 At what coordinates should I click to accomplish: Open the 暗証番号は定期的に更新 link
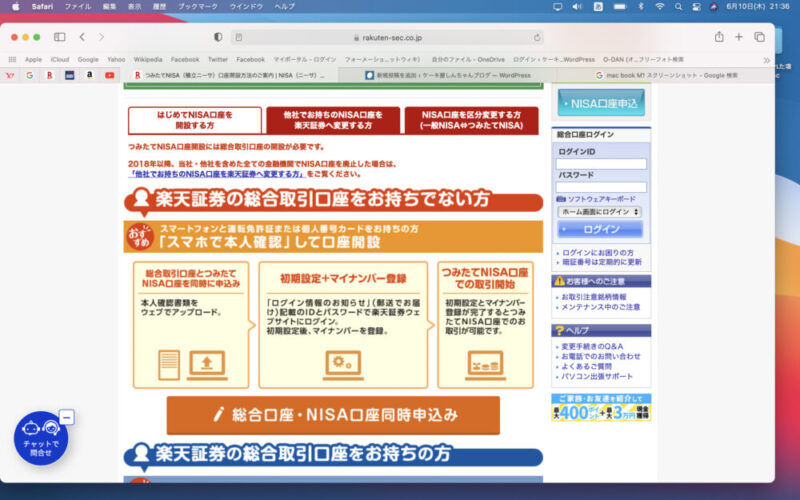coord(602,262)
